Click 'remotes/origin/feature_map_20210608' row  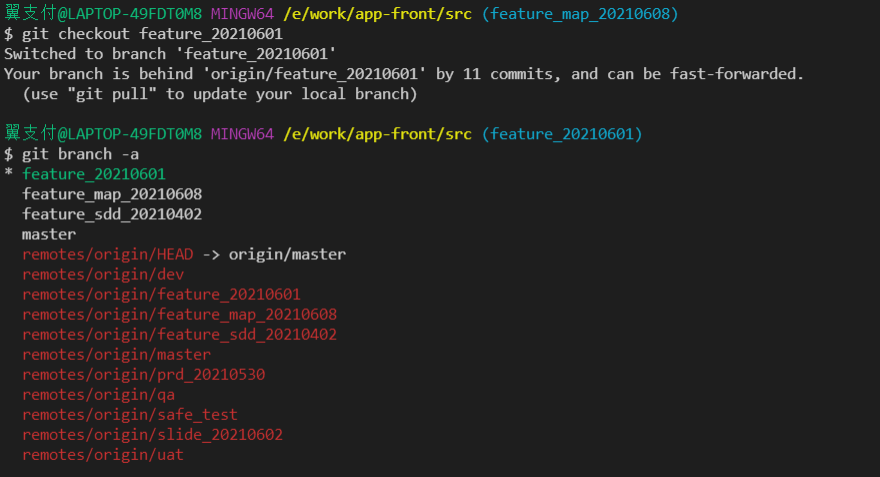click(179, 315)
